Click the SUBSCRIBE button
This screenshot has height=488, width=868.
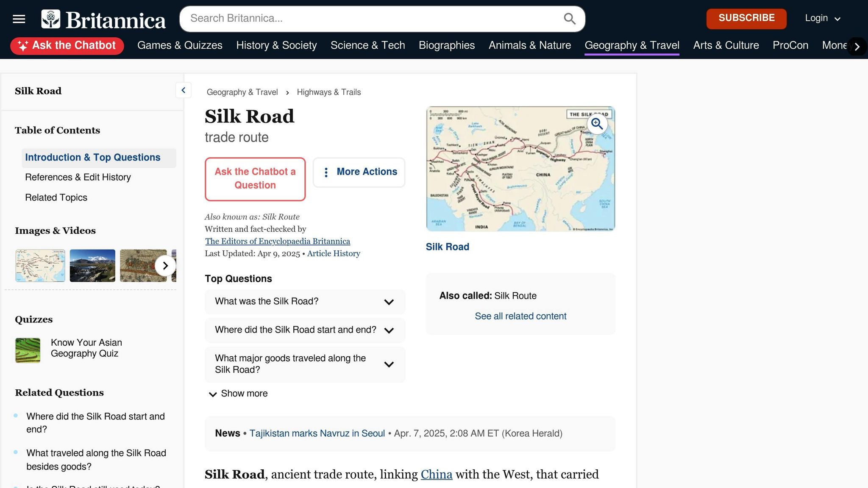[746, 18]
